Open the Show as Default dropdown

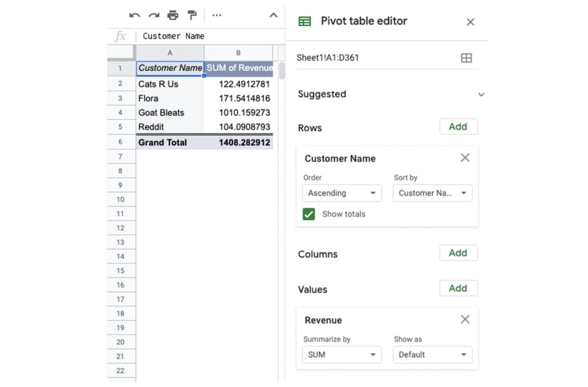coord(432,355)
